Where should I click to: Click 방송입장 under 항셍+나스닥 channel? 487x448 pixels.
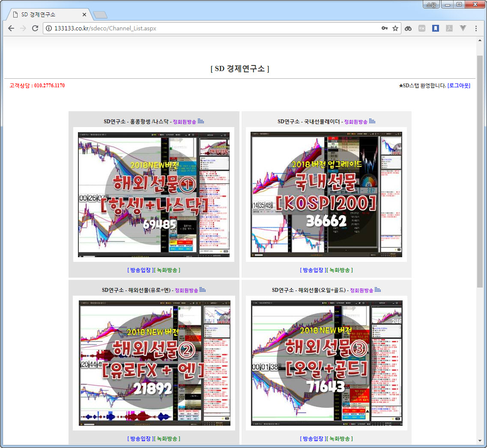[140, 270]
